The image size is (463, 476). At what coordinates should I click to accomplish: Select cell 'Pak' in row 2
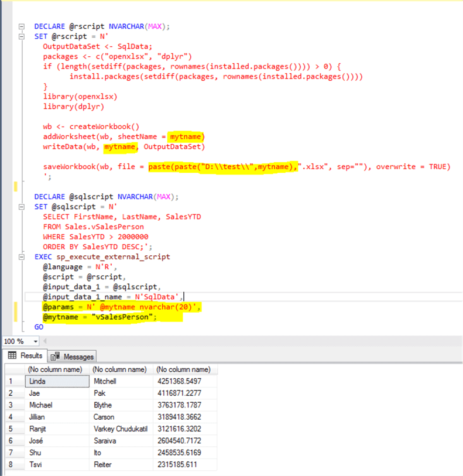pyautogui.click(x=121, y=393)
